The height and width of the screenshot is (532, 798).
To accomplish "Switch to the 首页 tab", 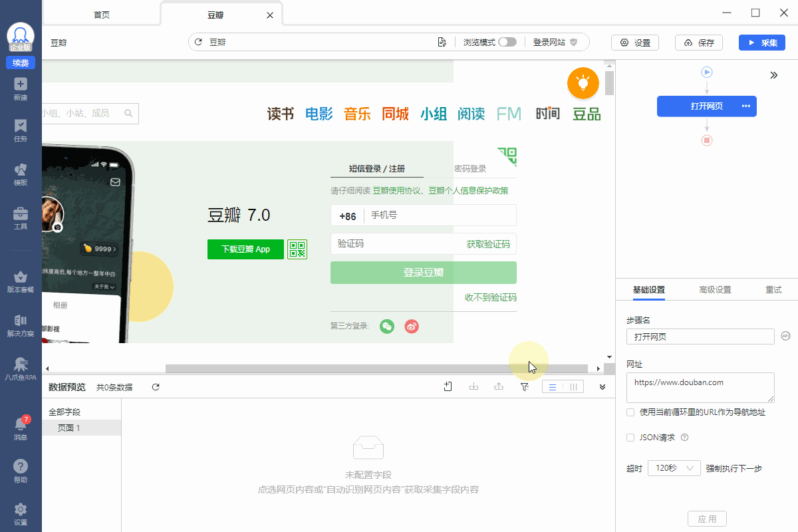I will click(102, 15).
